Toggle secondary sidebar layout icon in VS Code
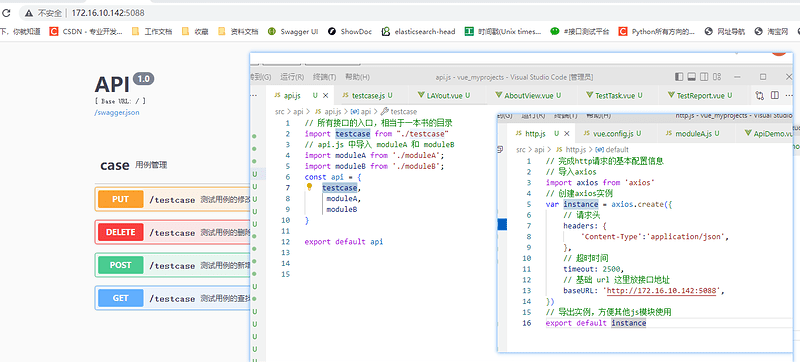 704,77
